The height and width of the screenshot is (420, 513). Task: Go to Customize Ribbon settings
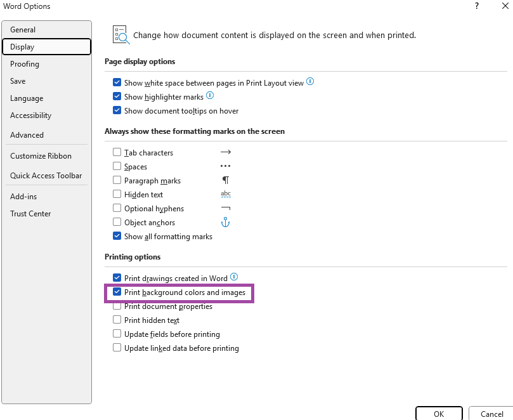(x=41, y=156)
